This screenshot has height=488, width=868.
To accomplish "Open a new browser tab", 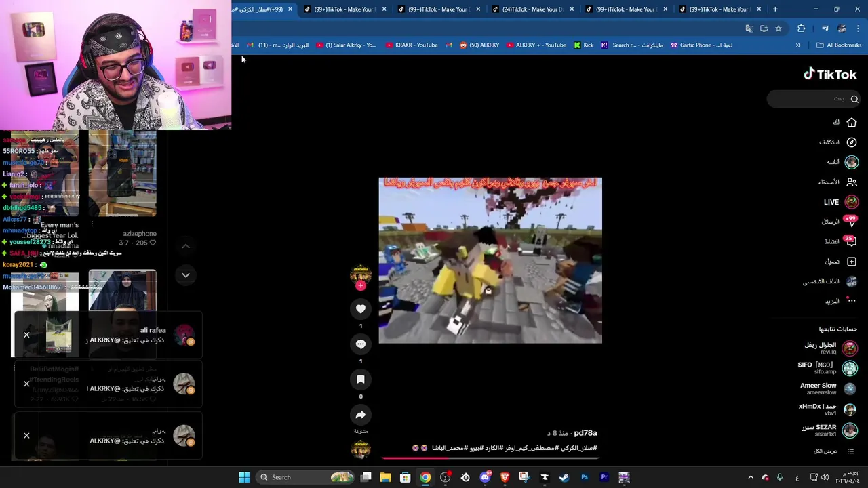I will [775, 9].
